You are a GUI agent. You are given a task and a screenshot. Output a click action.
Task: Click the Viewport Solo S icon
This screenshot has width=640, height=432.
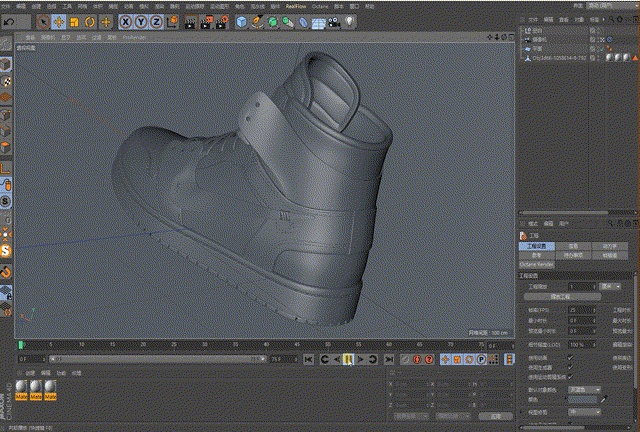coord(5,201)
